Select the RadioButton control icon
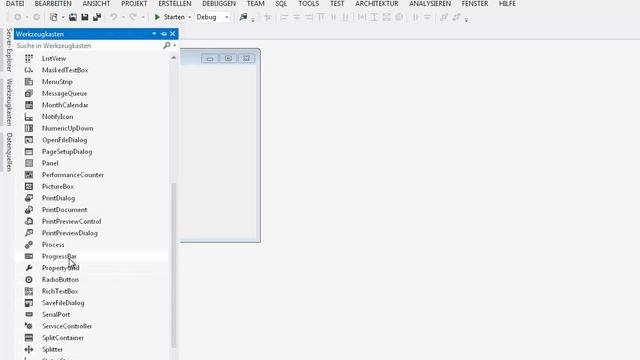This screenshot has height=360, width=640. 29,280
